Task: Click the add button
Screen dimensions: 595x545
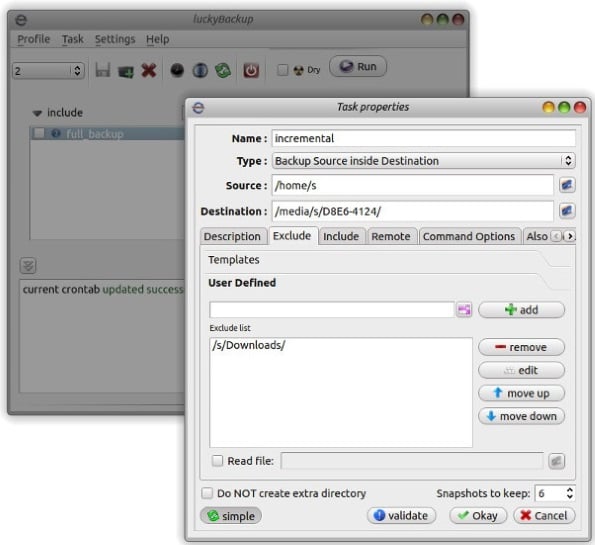Action: coord(521,310)
